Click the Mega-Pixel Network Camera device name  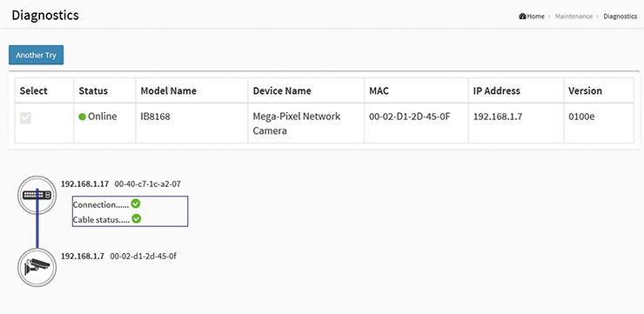coord(297,124)
